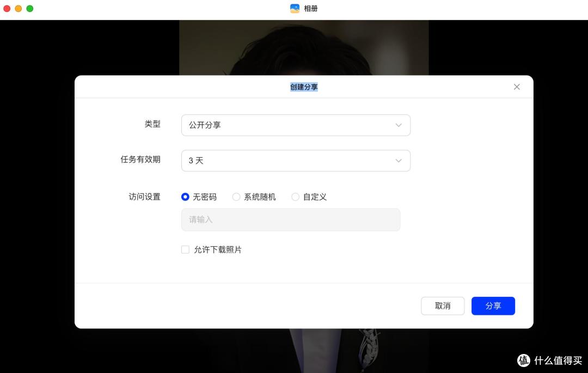The image size is (588, 373).
Task: Click the red close window button
Action: 7,8
